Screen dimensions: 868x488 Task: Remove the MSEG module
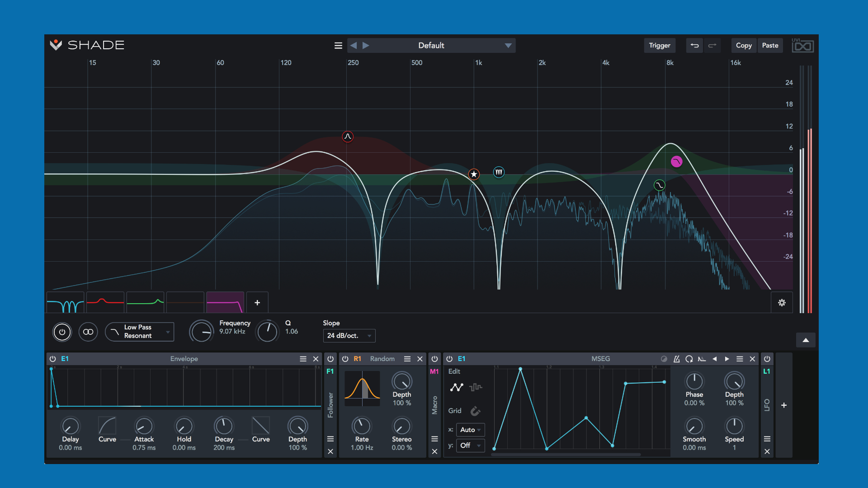click(752, 359)
